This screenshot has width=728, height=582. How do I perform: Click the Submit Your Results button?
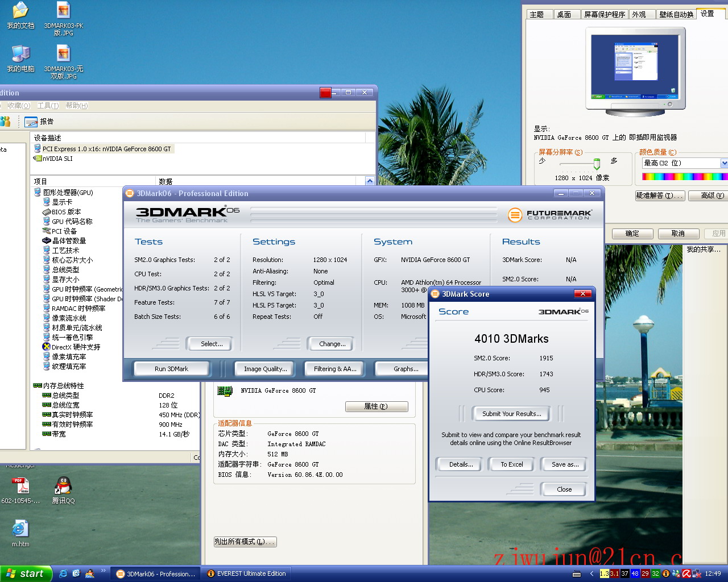tap(511, 414)
